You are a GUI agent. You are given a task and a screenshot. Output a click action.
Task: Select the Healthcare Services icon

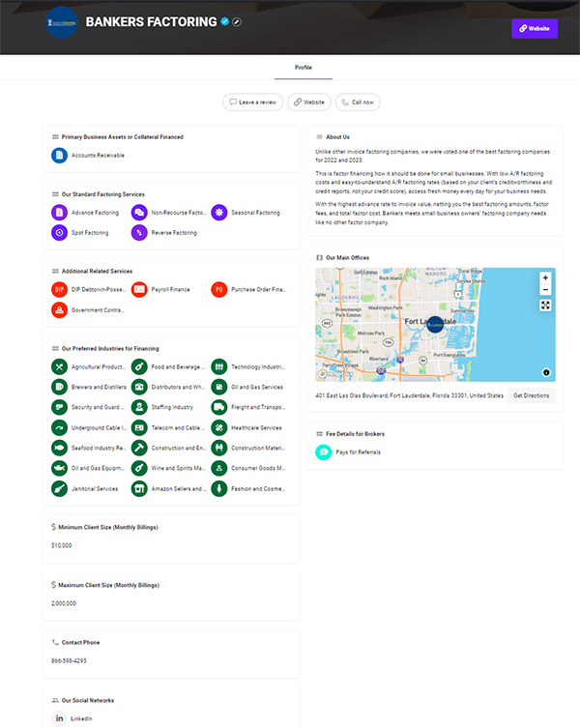[219, 427]
